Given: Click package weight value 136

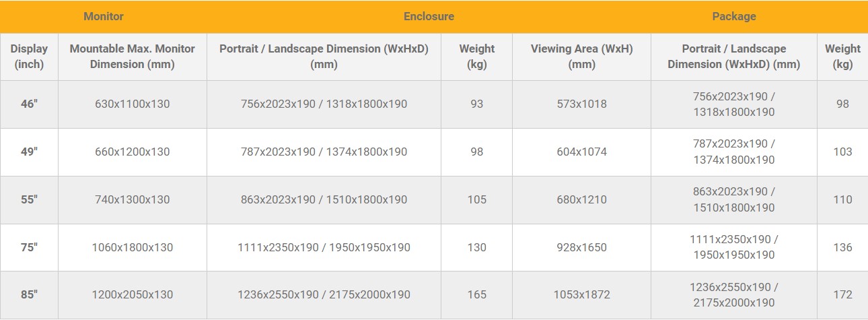Looking at the screenshot, I should pos(842,248).
